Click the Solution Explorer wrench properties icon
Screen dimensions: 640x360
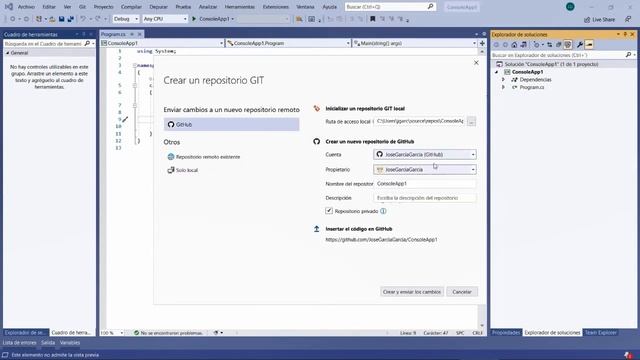coord(580,44)
